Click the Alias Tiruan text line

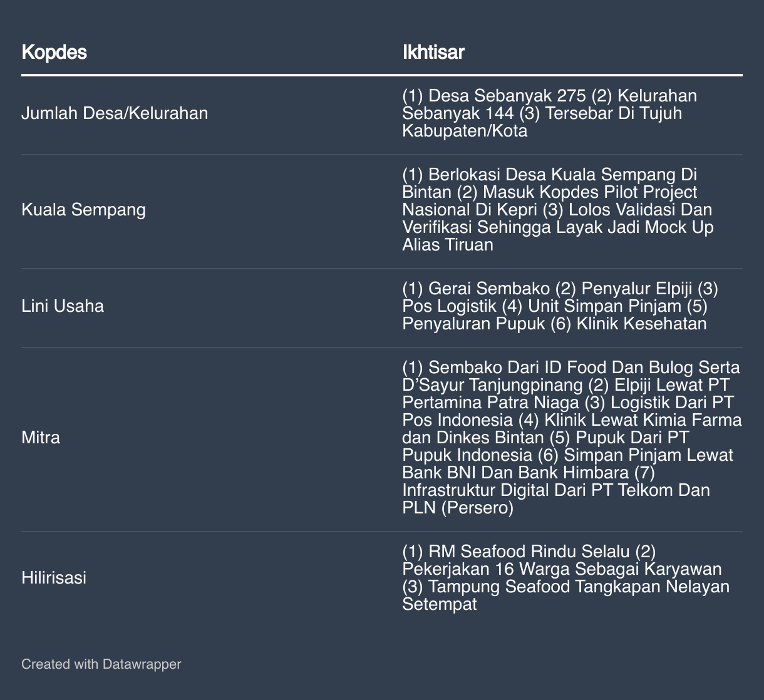[x=447, y=244]
